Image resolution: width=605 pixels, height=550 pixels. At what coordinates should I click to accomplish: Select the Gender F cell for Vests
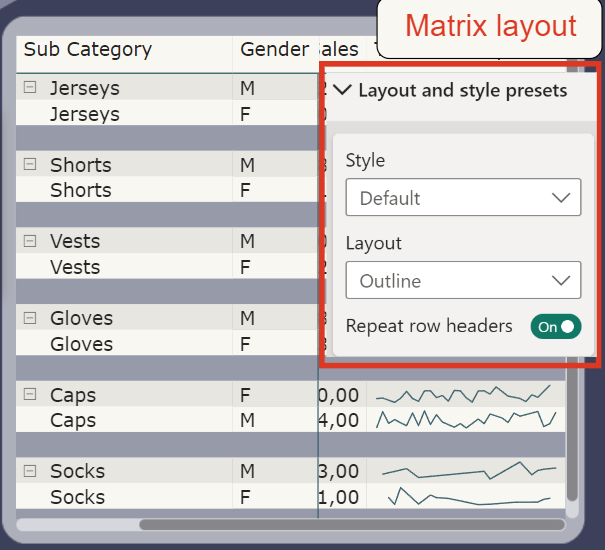pyautogui.click(x=247, y=267)
